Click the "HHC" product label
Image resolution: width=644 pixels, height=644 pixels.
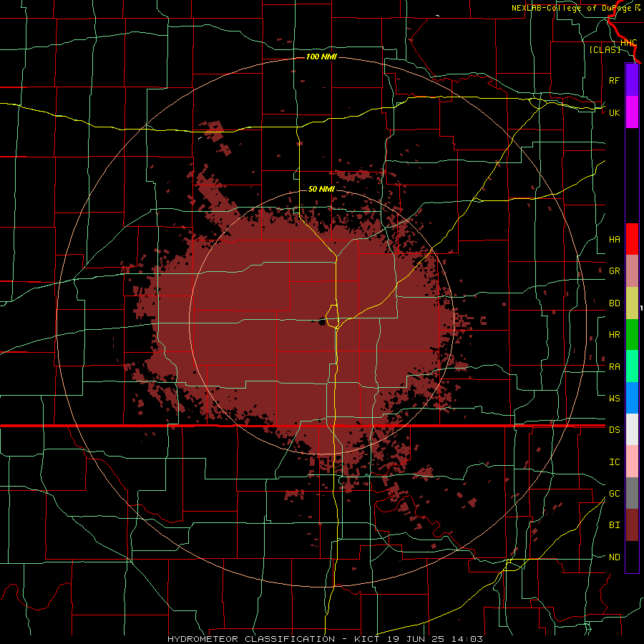pos(628,43)
